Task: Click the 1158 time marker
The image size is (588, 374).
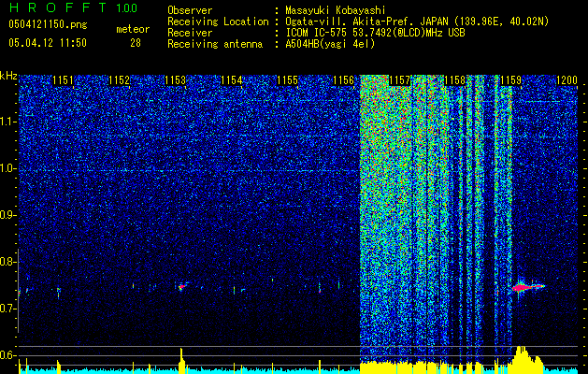Action: point(455,80)
